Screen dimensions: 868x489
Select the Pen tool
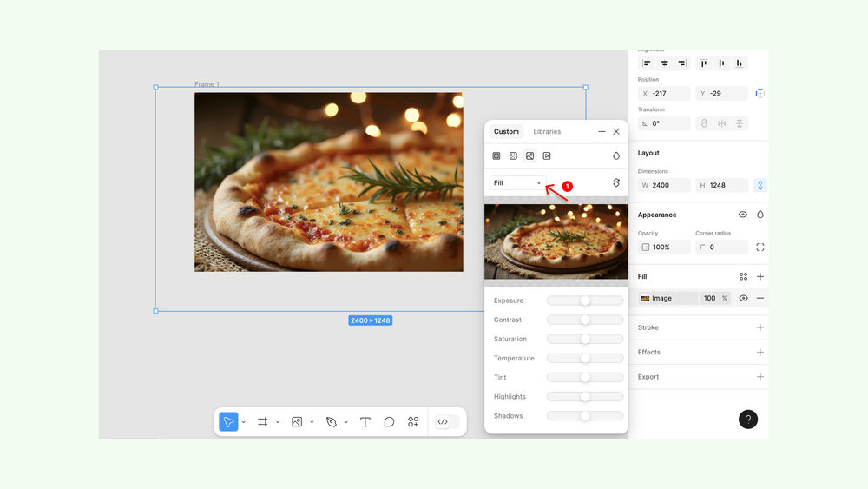pos(331,422)
